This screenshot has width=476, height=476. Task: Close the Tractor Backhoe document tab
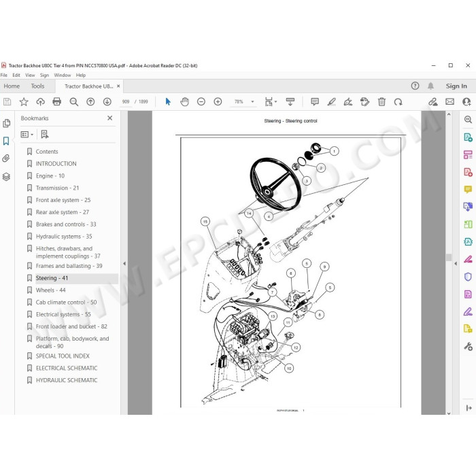[x=118, y=86]
